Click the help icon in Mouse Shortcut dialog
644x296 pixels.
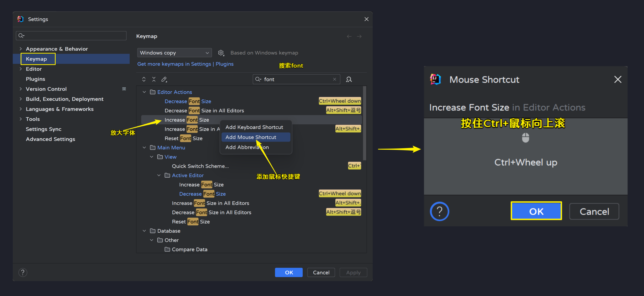(439, 211)
